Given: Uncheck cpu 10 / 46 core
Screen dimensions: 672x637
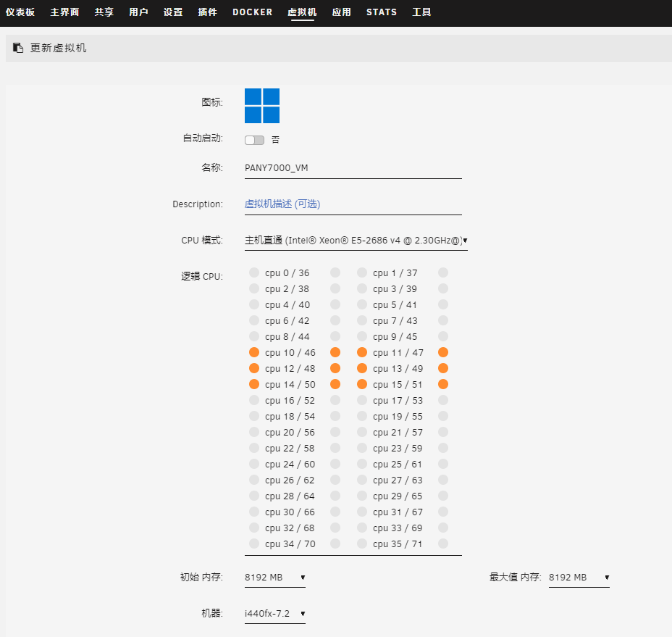Looking at the screenshot, I should pyautogui.click(x=254, y=353).
